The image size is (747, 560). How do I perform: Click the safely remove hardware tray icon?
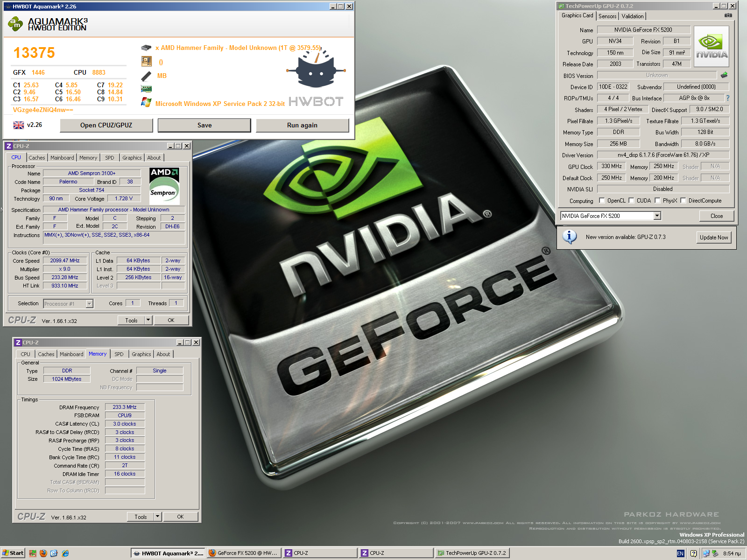pyautogui.click(x=715, y=553)
